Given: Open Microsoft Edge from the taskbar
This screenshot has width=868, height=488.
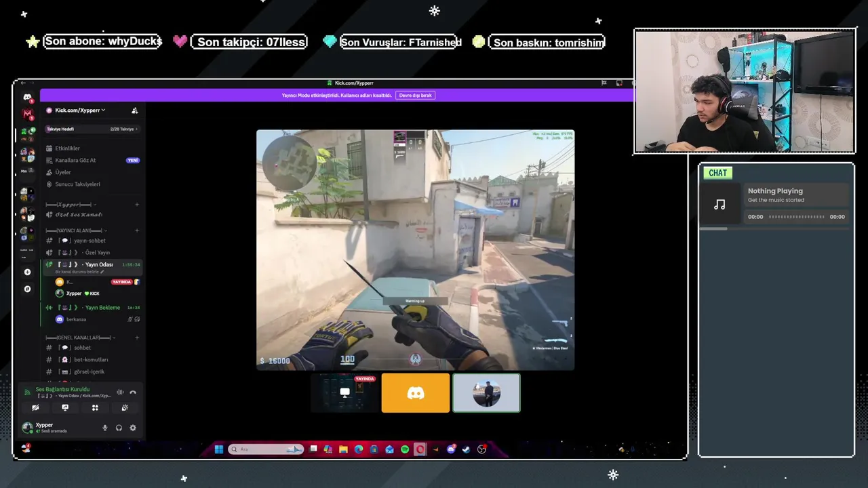Looking at the screenshot, I should point(359,449).
